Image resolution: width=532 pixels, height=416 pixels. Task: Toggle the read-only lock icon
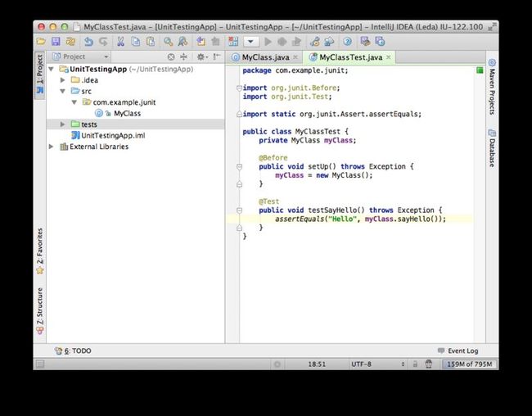[x=415, y=364]
